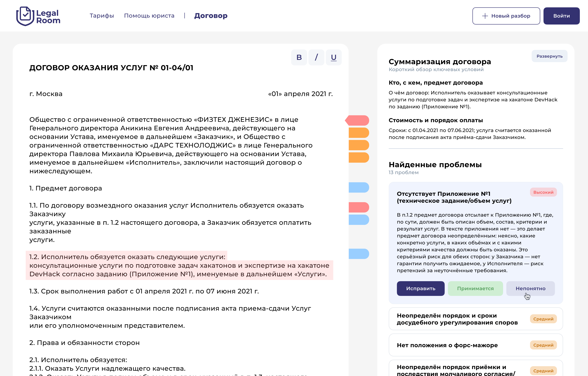Click the Непонятно button

[530, 288]
